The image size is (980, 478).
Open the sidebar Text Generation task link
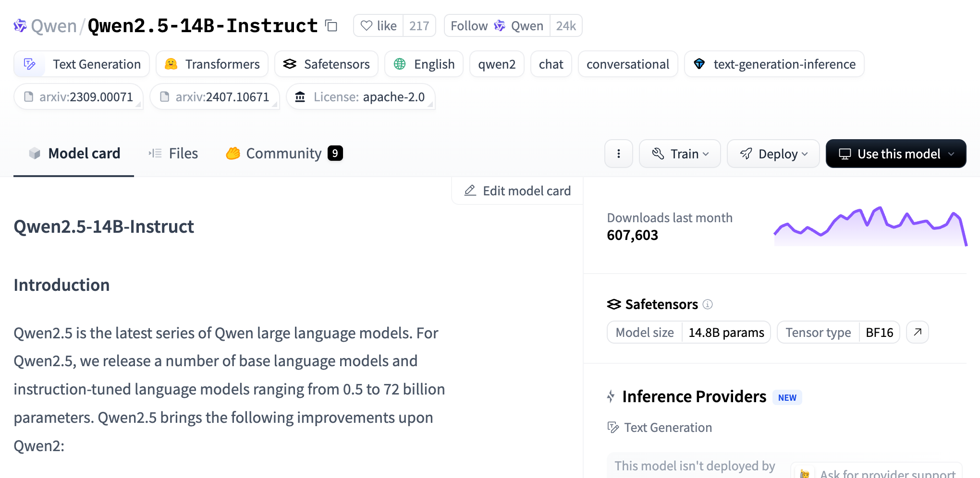pyautogui.click(x=660, y=427)
